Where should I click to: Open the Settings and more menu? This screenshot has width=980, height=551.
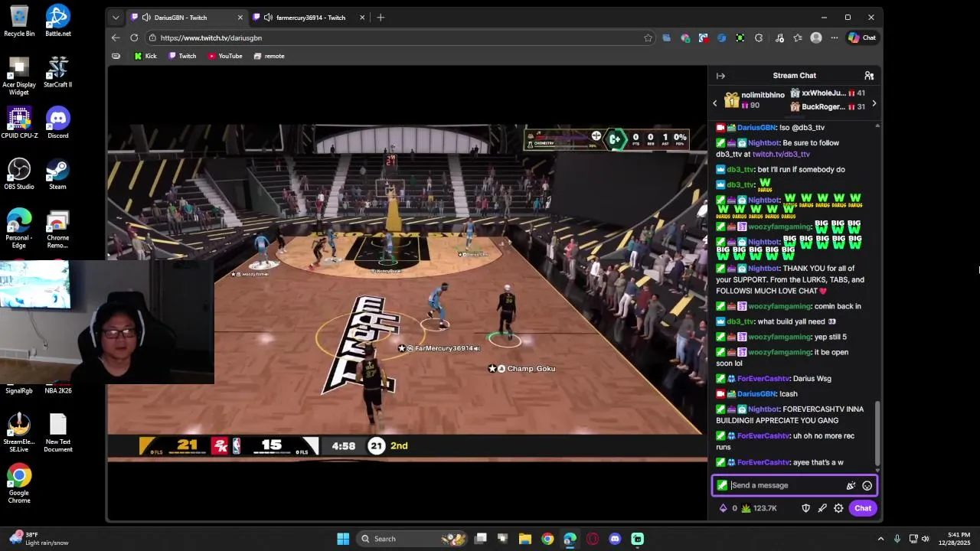click(x=834, y=37)
